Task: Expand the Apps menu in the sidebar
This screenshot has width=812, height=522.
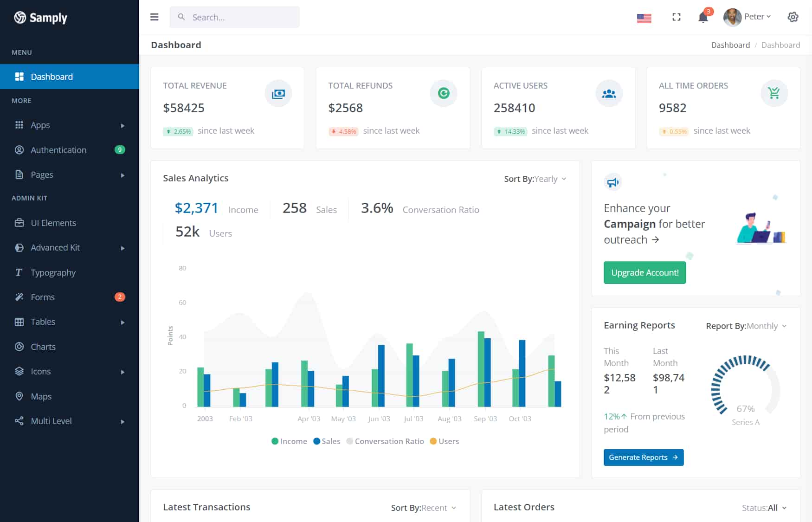Action: tap(40, 125)
